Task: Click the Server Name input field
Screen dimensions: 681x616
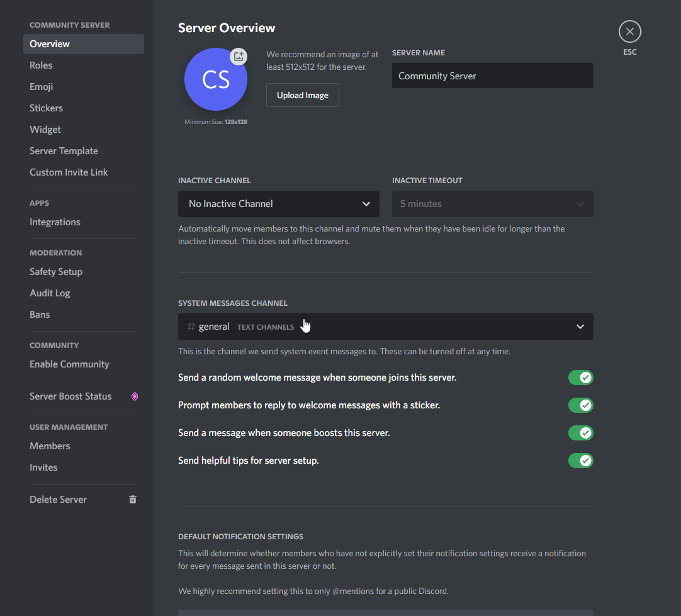Action: tap(493, 76)
